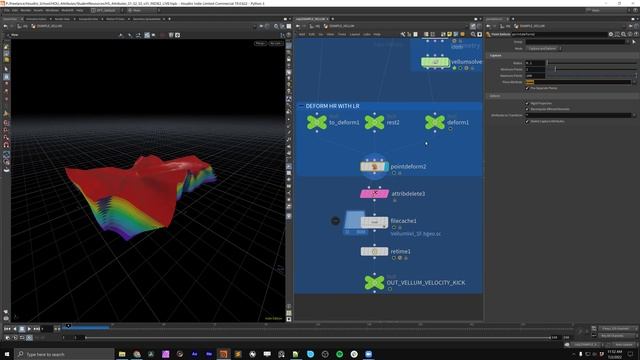Open the Render menu
This screenshot has height=360, width=640.
coord(25,10)
